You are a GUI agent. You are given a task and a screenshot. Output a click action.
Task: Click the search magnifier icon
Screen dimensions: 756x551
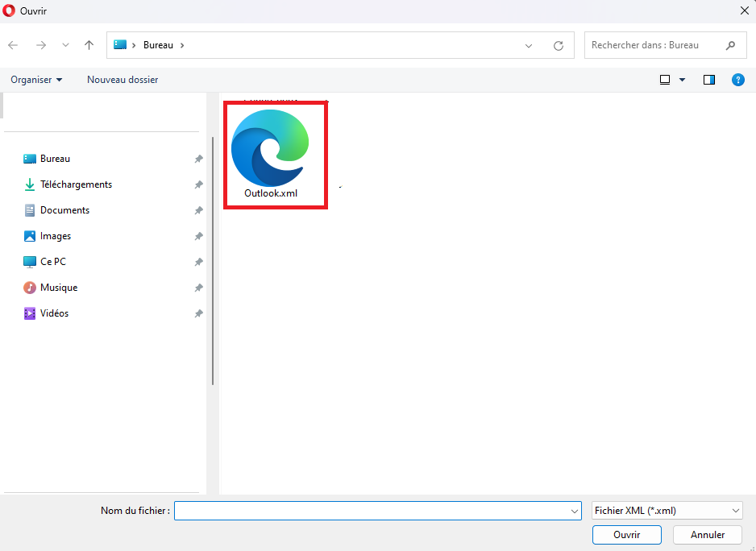click(x=730, y=45)
